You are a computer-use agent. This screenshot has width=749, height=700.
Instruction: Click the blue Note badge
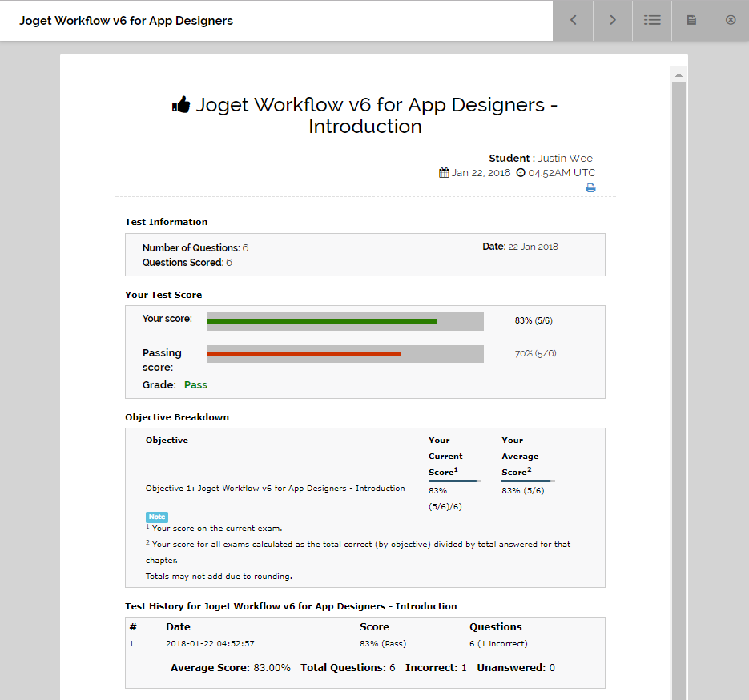point(157,517)
